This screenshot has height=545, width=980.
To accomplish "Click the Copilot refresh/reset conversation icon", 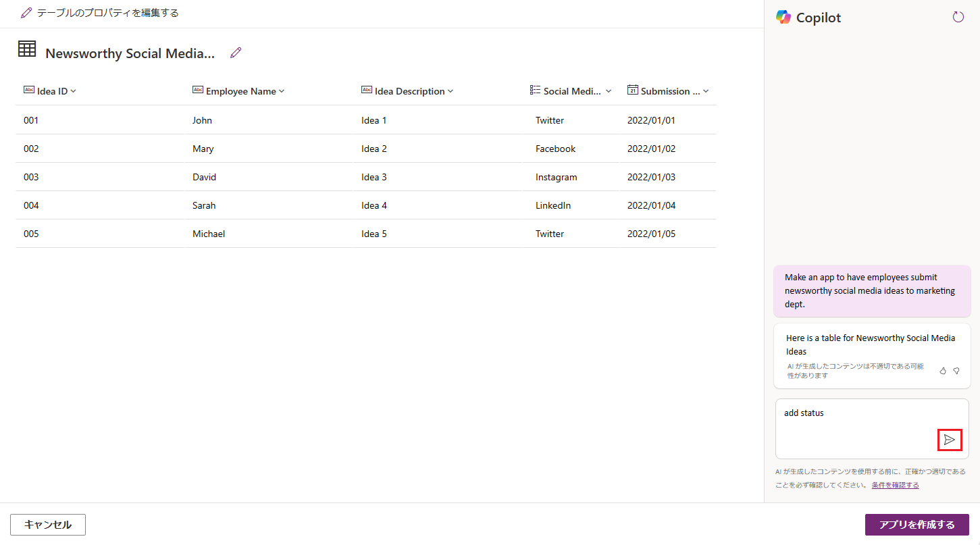I will coord(958,17).
